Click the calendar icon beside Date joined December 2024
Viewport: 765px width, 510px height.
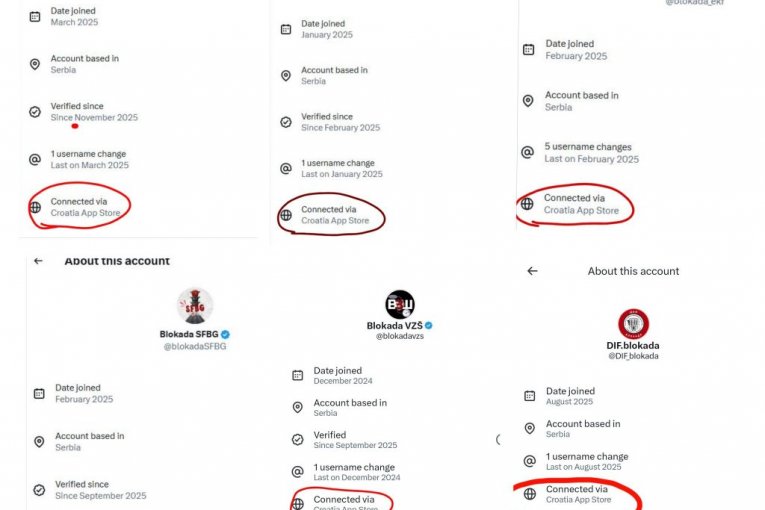(x=297, y=375)
